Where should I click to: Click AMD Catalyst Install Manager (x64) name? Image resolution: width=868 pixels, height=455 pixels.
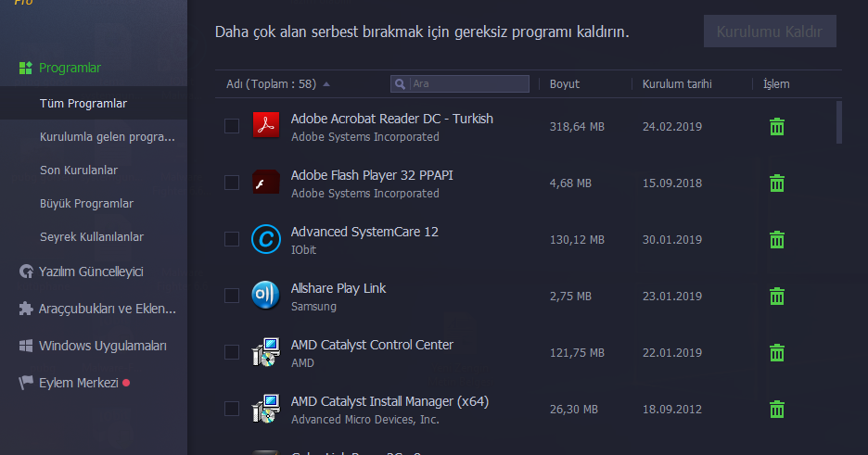(389, 401)
